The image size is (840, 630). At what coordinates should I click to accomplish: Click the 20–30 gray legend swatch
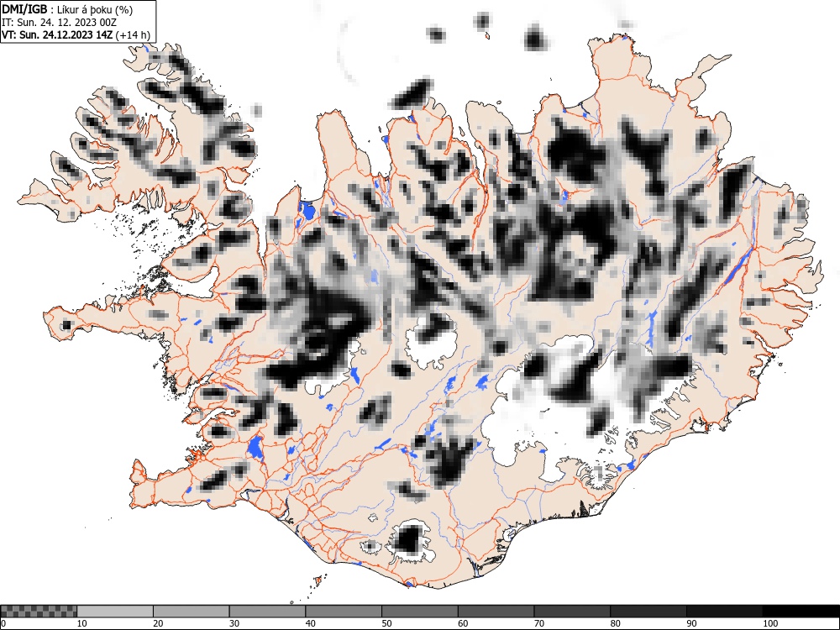[192, 612]
